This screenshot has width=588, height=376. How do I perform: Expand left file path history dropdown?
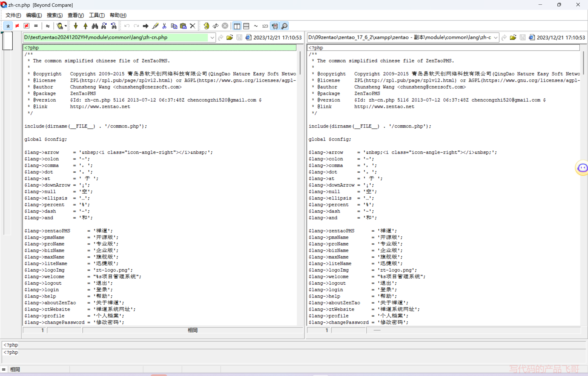click(x=212, y=38)
